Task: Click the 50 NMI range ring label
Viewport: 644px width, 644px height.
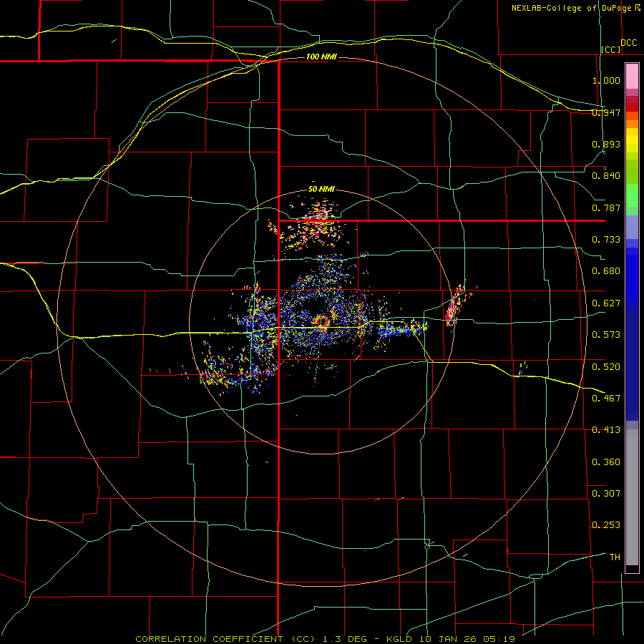Action: [x=321, y=190]
